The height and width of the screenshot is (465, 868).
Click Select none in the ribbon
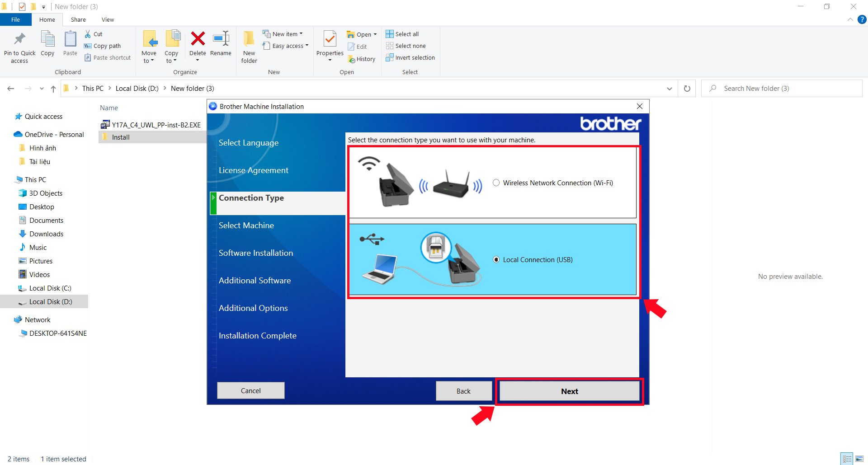[x=406, y=46]
